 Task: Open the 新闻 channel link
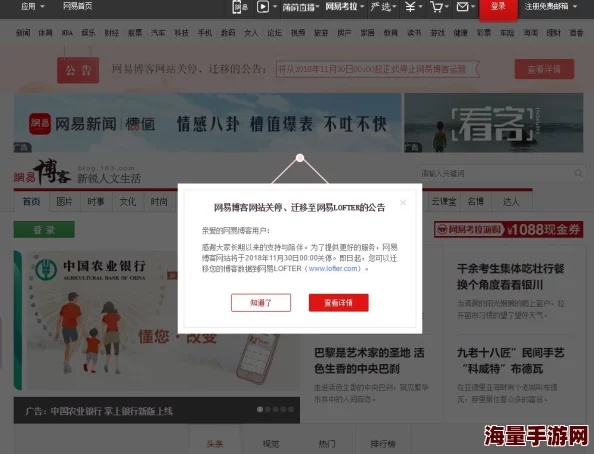pyautogui.click(x=23, y=33)
